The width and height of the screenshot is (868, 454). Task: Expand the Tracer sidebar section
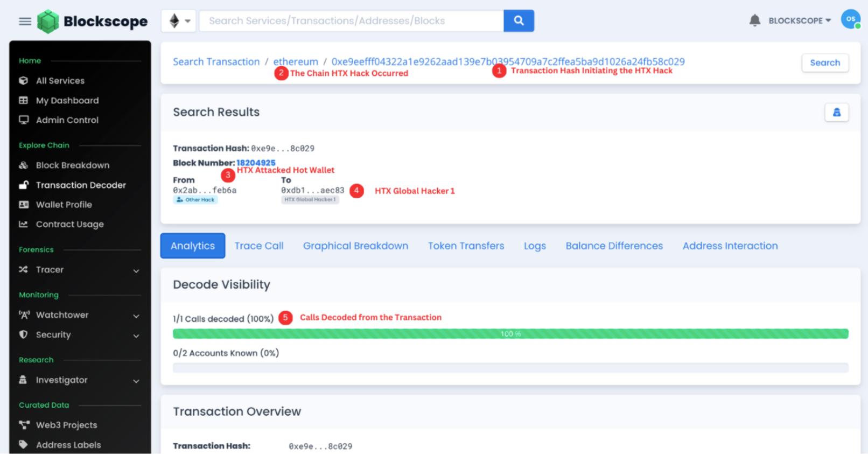point(80,270)
